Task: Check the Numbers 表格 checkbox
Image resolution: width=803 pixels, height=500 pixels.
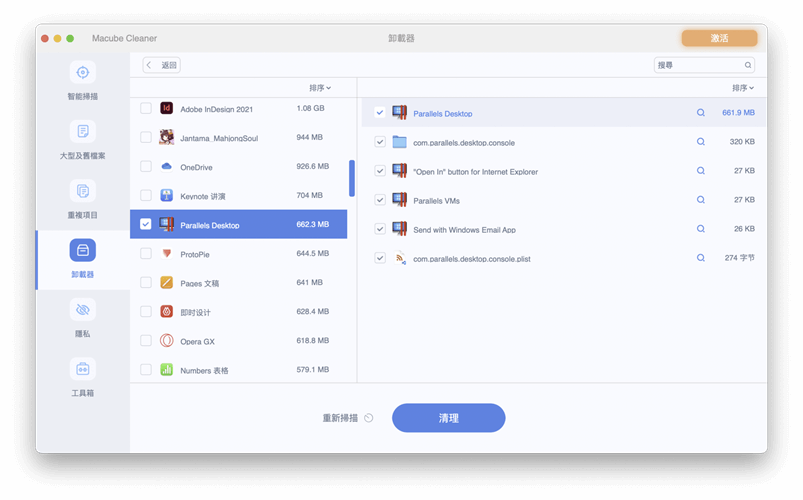Action: pos(146,369)
